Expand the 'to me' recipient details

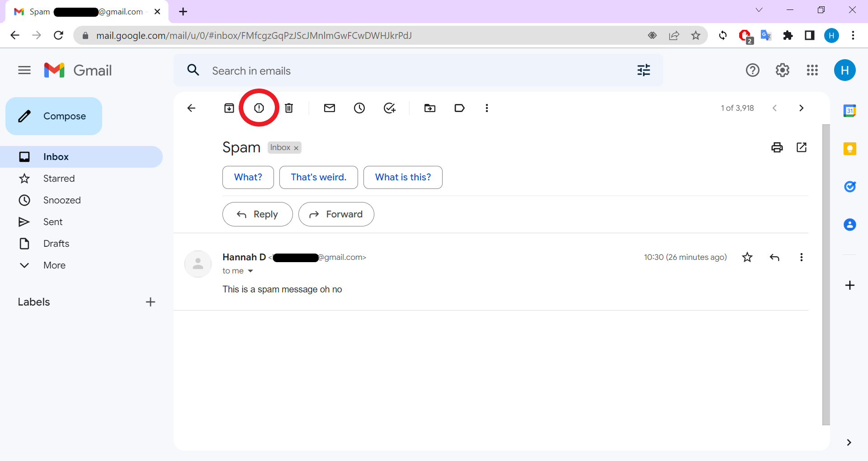[x=250, y=271]
